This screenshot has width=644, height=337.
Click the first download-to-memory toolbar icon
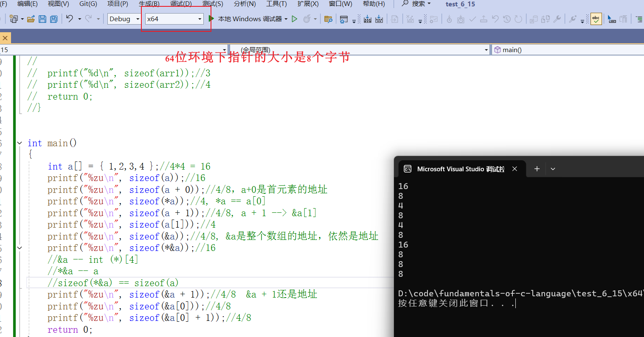pos(368,19)
